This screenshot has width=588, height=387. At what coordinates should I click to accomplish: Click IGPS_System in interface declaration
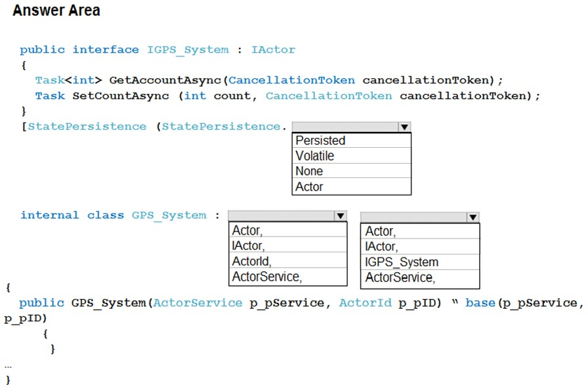188,50
